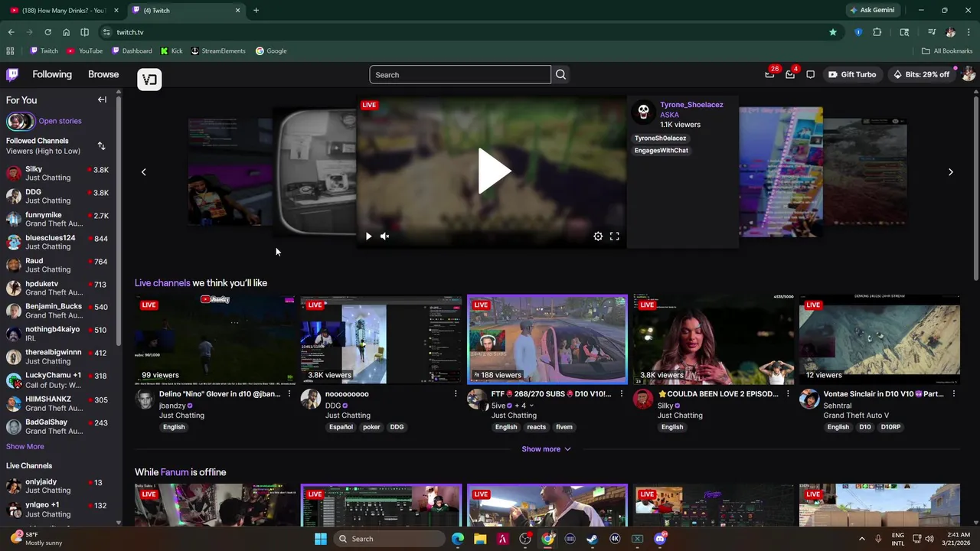
Task: Show previous carousel stream
Action: tap(143, 172)
